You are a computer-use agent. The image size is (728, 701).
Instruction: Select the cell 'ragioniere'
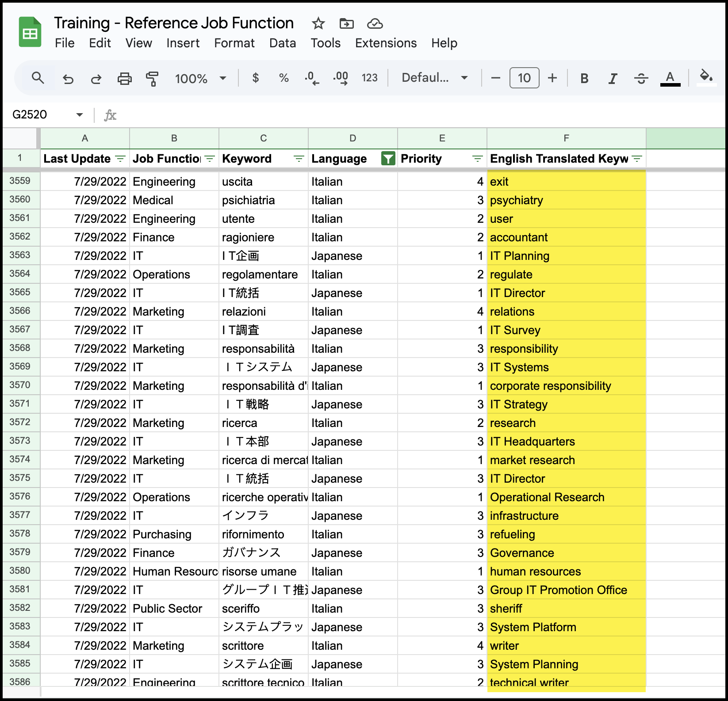[264, 237]
